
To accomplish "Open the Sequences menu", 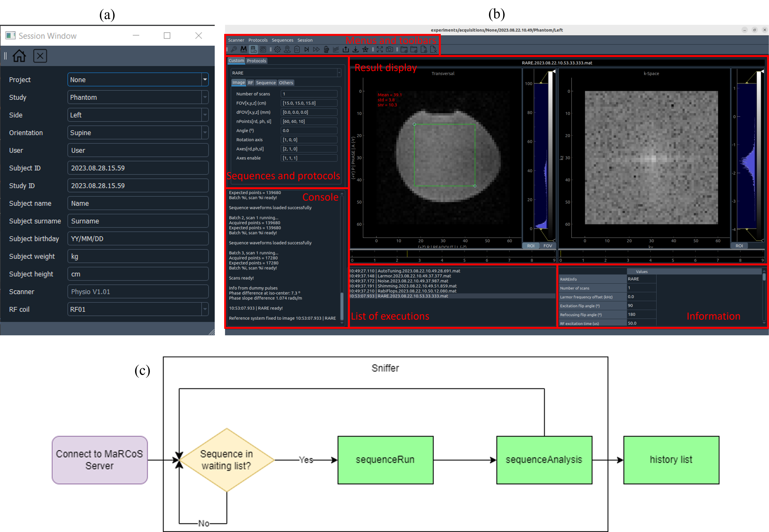I will (282, 40).
